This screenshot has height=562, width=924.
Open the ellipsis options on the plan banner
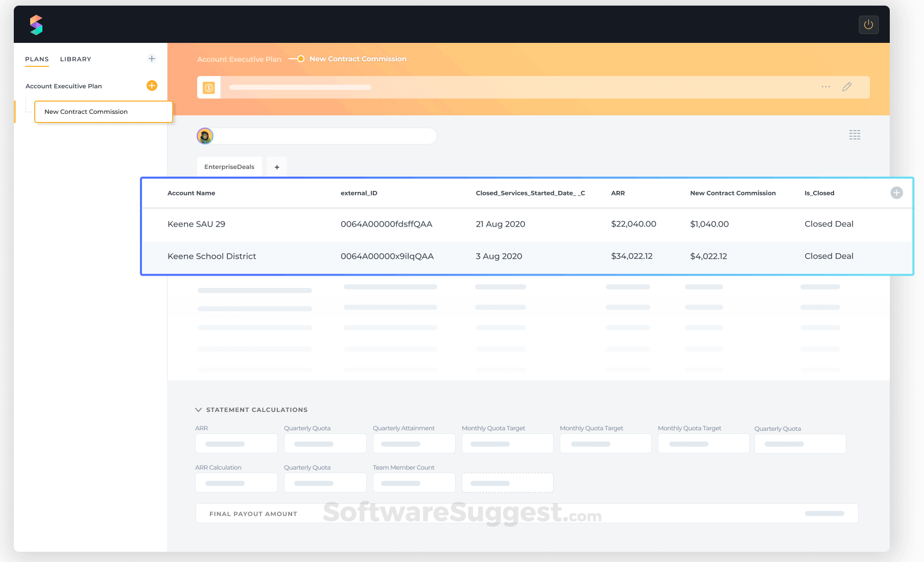(x=825, y=87)
